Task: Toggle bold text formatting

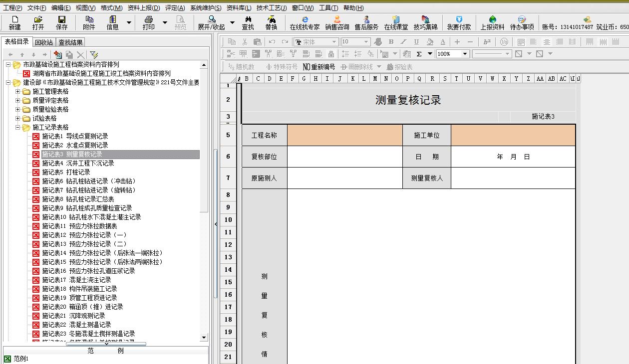Action: [x=391, y=42]
